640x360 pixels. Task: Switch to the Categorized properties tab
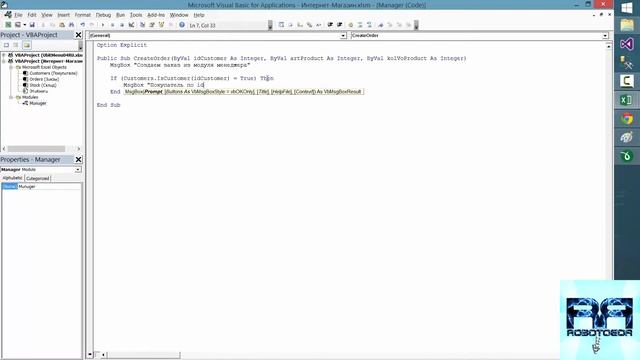(38, 178)
